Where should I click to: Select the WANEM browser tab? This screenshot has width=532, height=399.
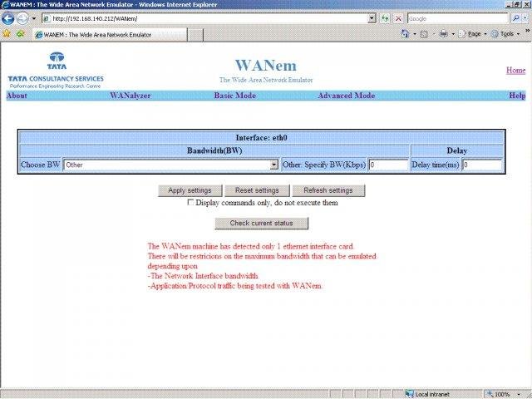coord(110,35)
